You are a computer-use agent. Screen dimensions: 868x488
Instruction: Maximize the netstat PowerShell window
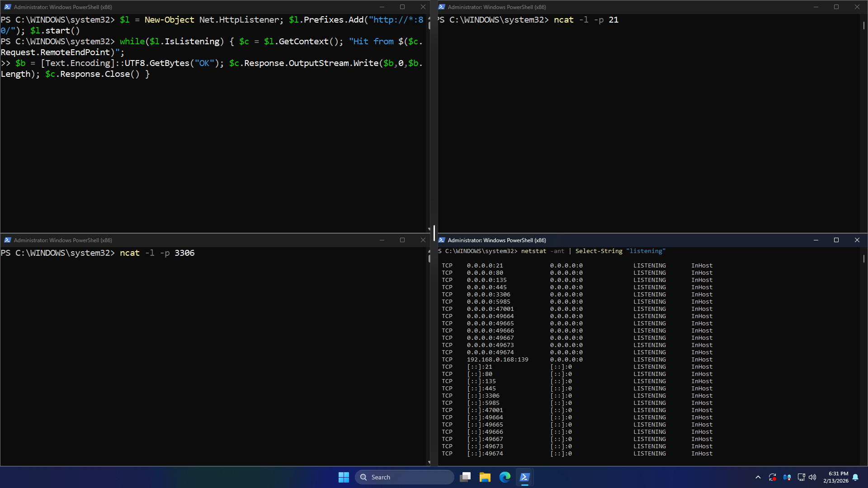click(836, 240)
